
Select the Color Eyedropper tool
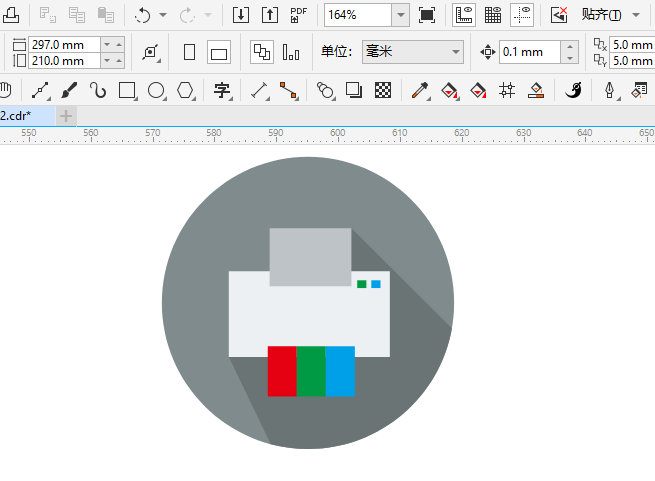pyautogui.click(x=421, y=91)
